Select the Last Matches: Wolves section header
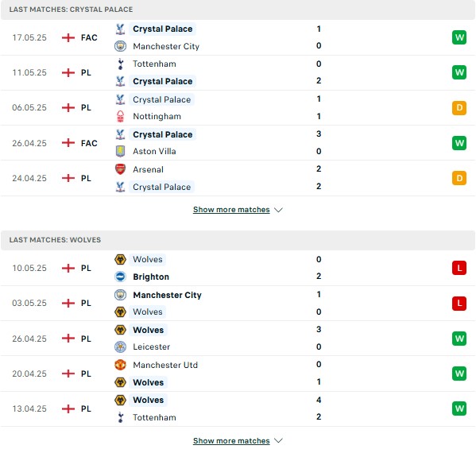476x453 pixels. (238, 240)
